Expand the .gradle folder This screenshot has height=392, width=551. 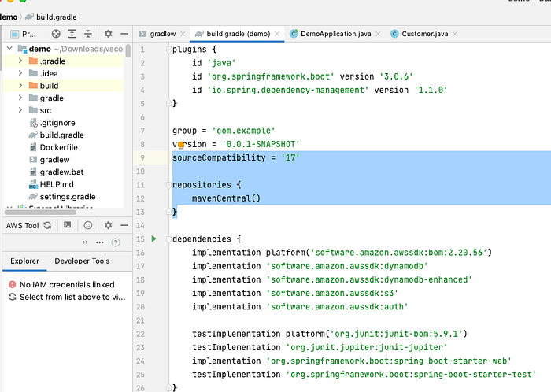pos(20,61)
